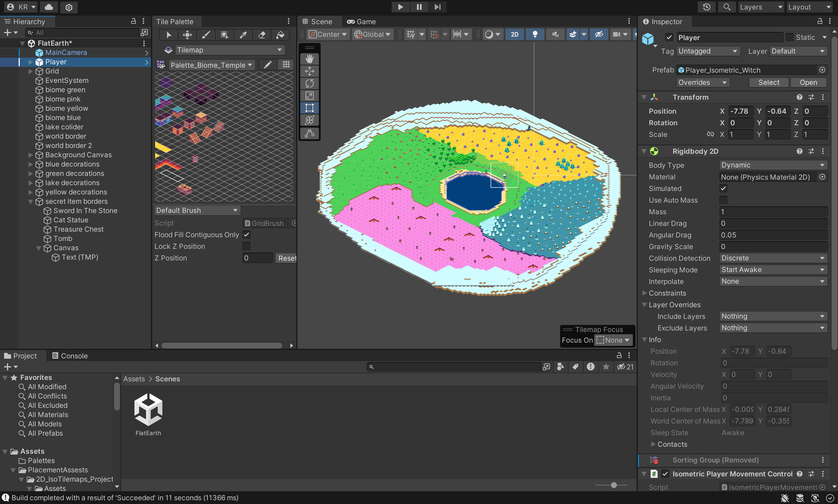This screenshot has width=838, height=504.
Task: Choose the flood fill bucket tool
Action: (x=280, y=35)
